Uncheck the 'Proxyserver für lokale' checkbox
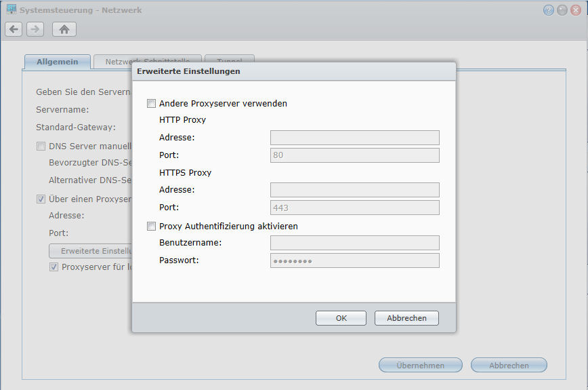Image resolution: width=588 pixels, height=390 pixels. [x=54, y=267]
